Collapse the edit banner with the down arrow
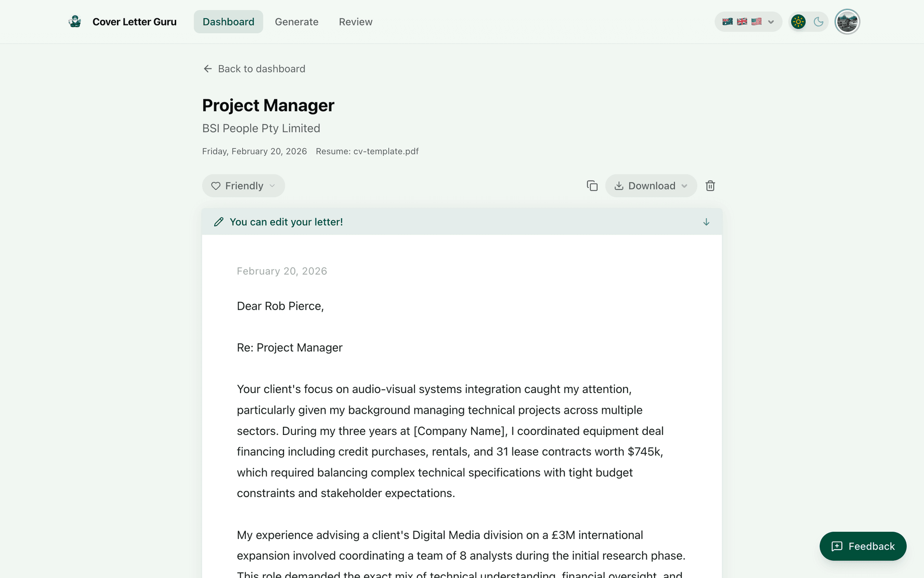Viewport: 924px width, 578px height. click(x=706, y=222)
